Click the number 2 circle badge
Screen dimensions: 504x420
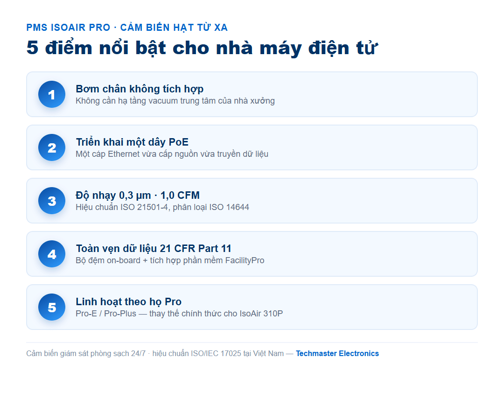click(52, 147)
